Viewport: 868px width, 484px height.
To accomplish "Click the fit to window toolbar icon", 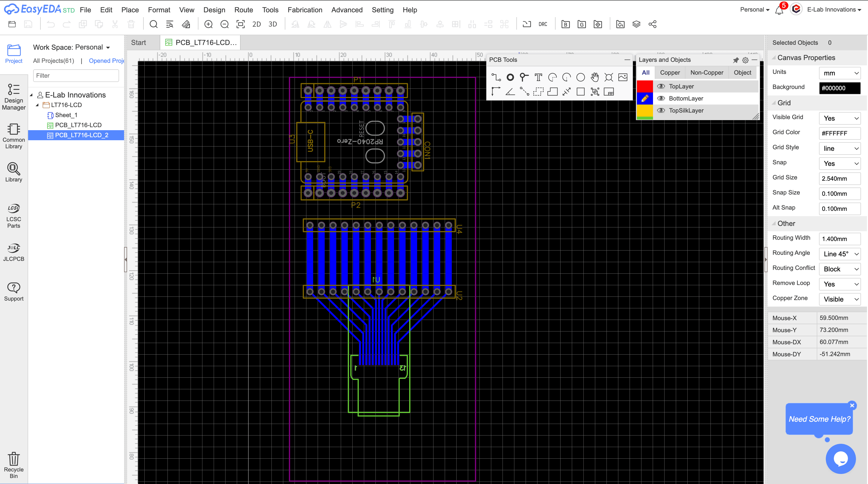I will pyautogui.click(x=241, y=24).
